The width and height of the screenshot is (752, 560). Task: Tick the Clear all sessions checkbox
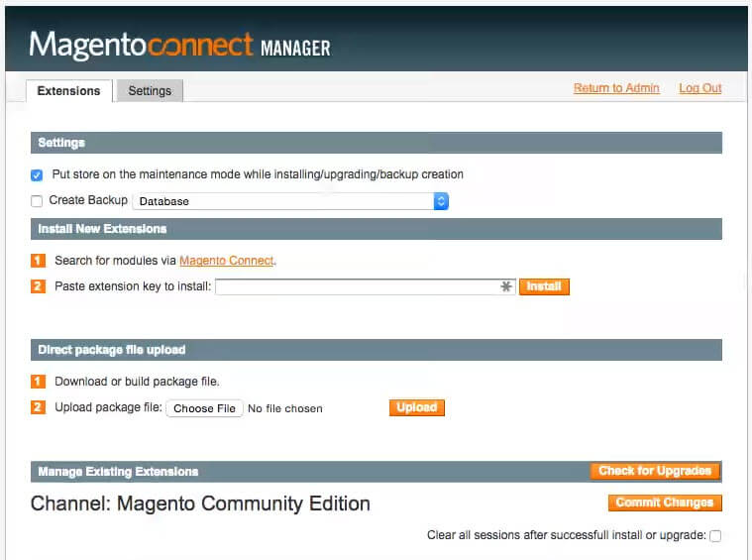715,536
